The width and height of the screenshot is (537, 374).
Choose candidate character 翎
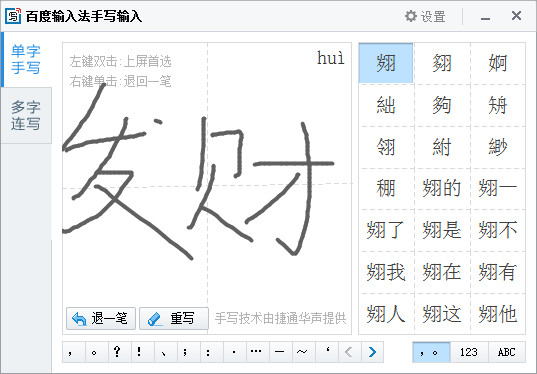(386, 147)
